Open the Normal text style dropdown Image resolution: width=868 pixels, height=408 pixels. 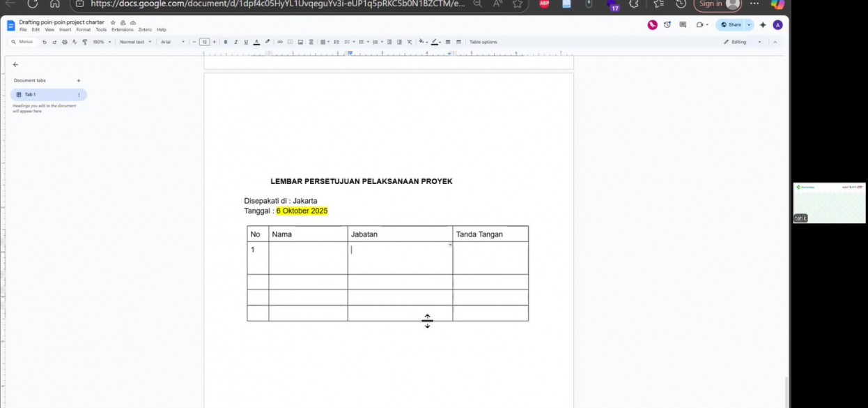click(135, 42)
